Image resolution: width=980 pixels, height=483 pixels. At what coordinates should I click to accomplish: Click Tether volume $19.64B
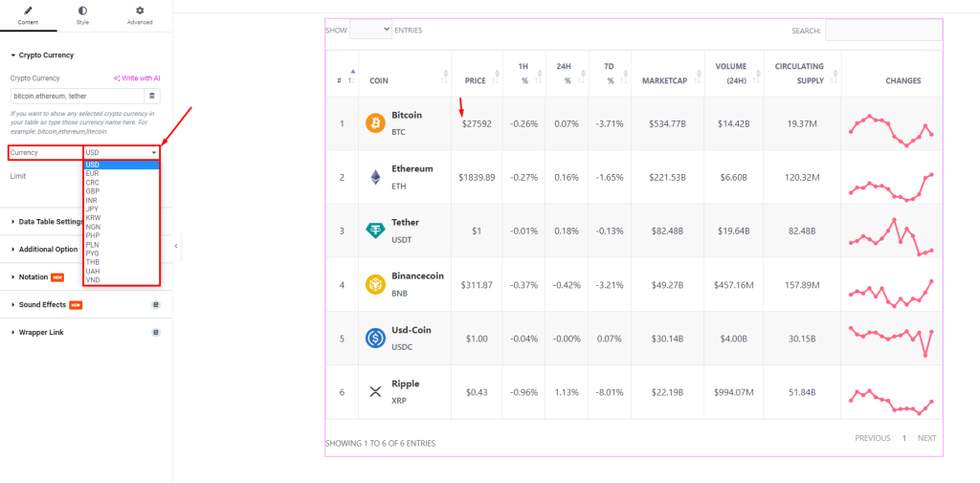point(734,231)
